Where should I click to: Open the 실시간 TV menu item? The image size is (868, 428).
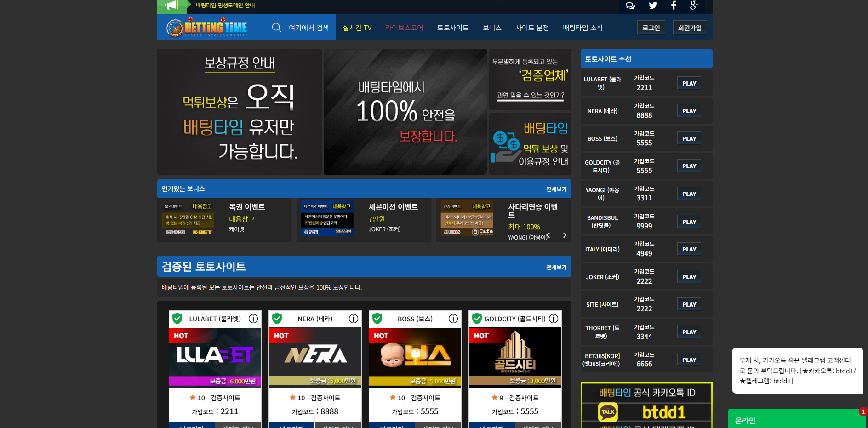pyautogui.click(x=357, y=28)
